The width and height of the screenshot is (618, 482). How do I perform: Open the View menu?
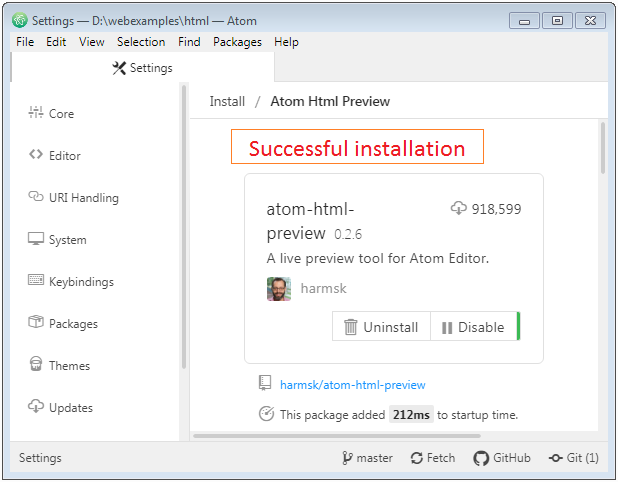pos(91,42)
